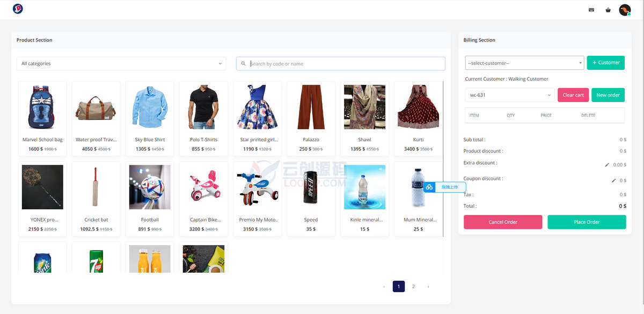Click the Total label
The image size is (644, 314).
point(470,206)
